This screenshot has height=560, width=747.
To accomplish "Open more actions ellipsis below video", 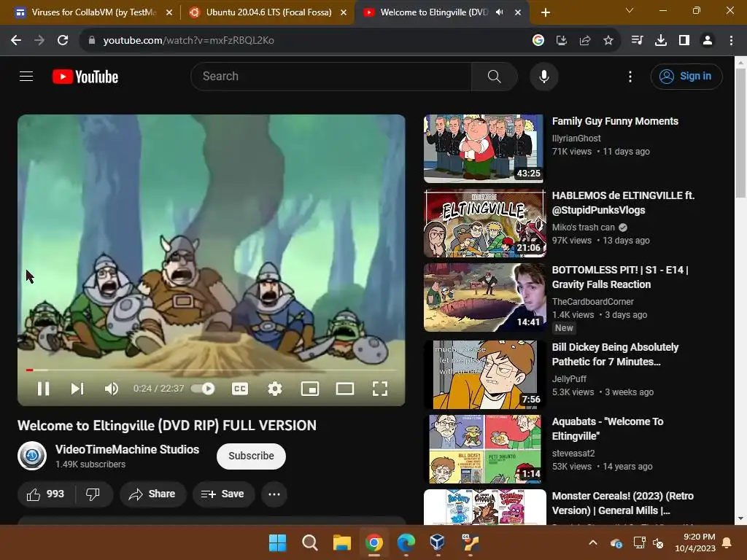I will (x=274, y=494).
